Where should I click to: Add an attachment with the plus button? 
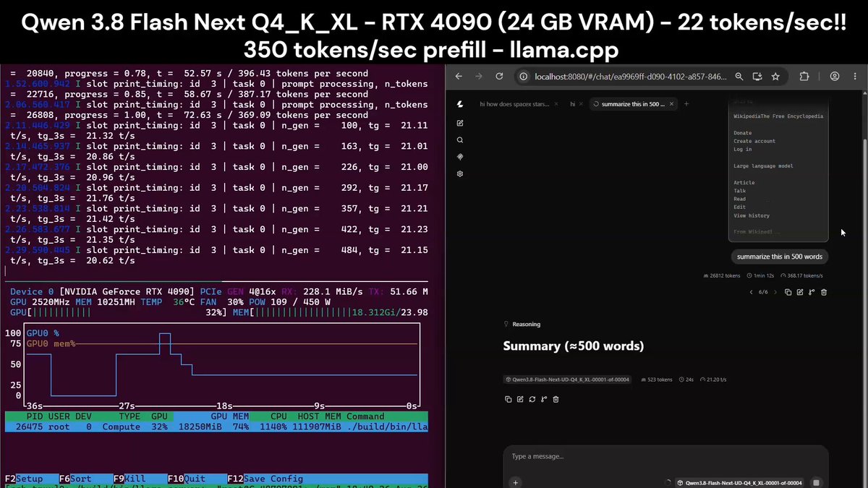click(x=515, y=482)
